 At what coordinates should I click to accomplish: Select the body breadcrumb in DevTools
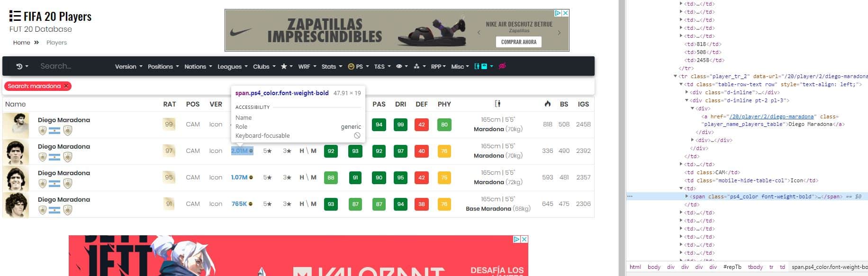[x=654, y=267]
